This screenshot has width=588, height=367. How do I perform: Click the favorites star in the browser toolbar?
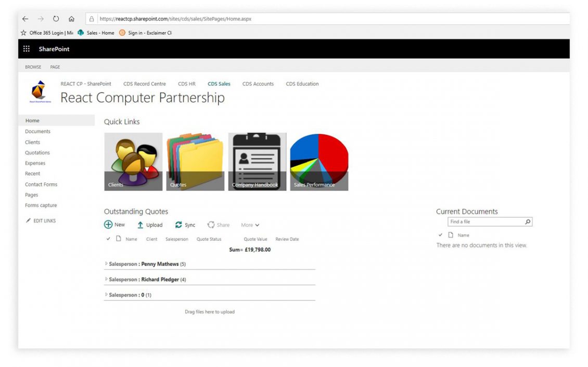point(23,32)
